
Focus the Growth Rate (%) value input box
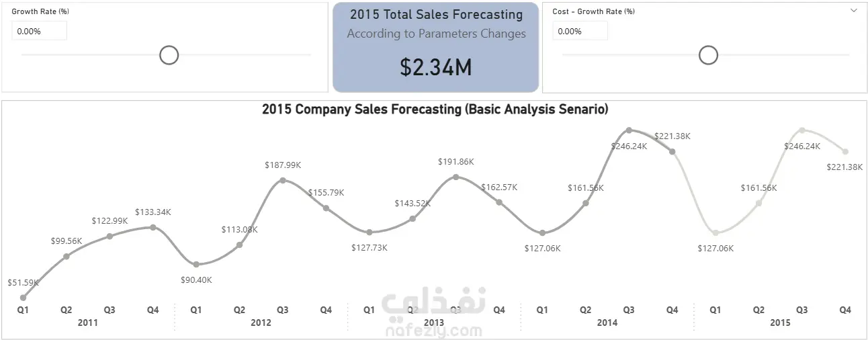coord(39,31)
